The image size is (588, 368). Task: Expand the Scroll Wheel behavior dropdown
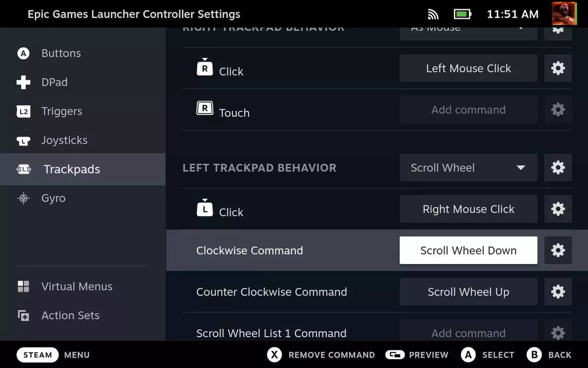coord(468,168)
